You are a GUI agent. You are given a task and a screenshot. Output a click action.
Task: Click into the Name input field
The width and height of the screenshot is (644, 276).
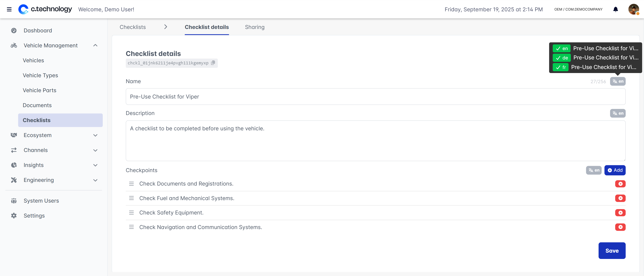pyautogui.click(x=375, y=96)
